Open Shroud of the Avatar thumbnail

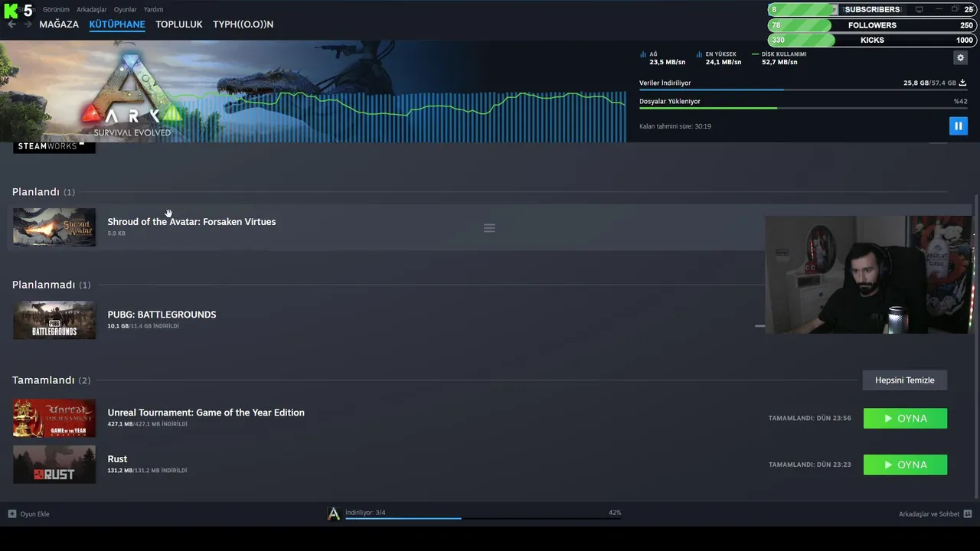(x=54, y=227)
